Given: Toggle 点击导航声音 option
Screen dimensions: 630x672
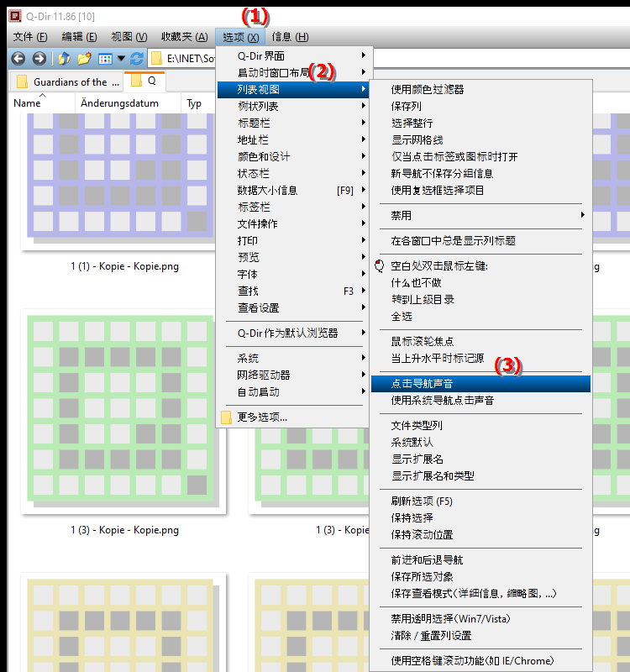Looking at the screenshot, I should [x=480, y=384].
